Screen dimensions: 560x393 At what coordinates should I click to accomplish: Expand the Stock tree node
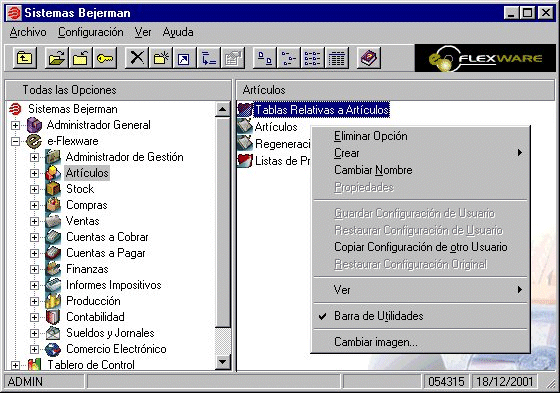pos(34,189)
